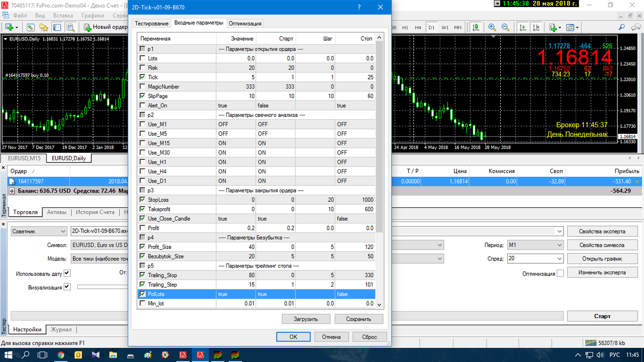Open Chrome from the taskbar

[x=61, y=355]
